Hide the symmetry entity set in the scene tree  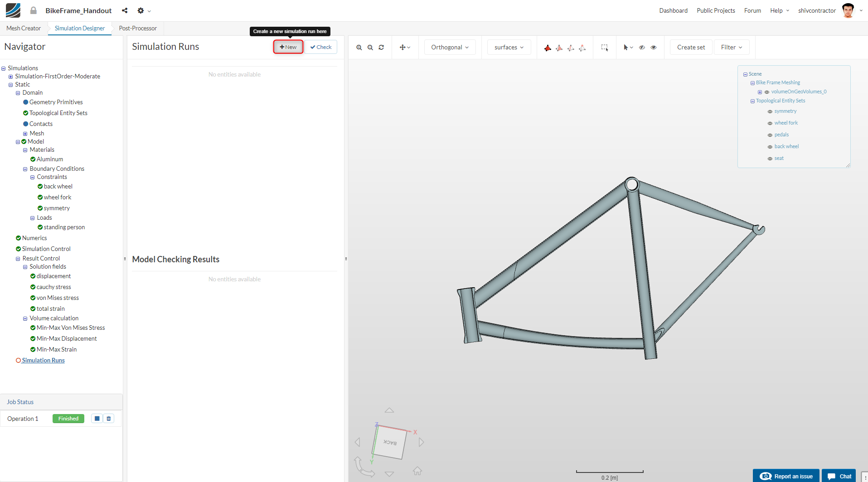click(x=769, y=111)
